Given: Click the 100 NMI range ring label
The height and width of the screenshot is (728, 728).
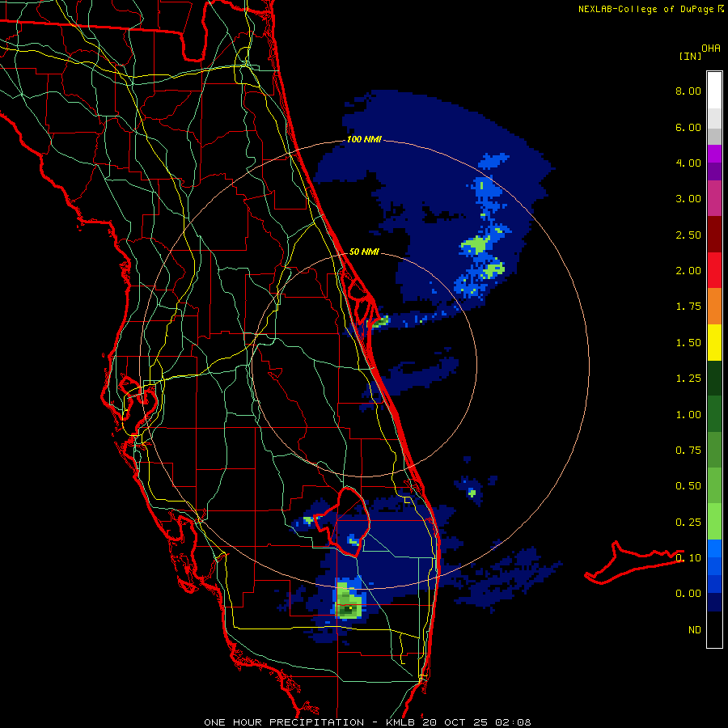Looking at the screenshot, I should [x=364, y=139].
